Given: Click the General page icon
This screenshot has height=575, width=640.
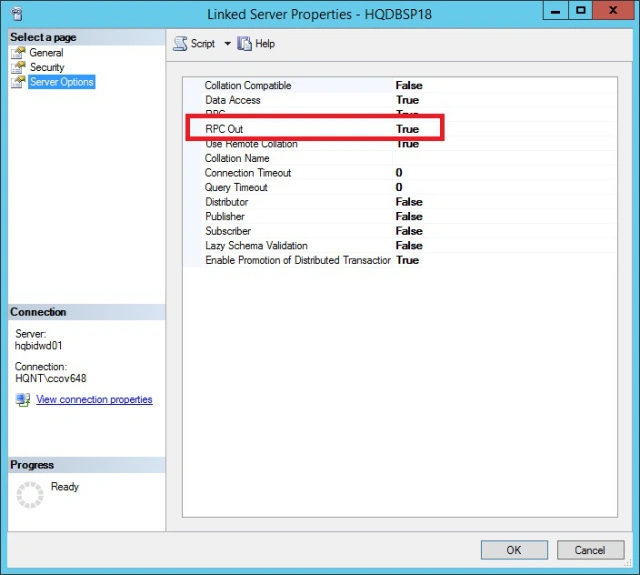Looking at the screenshot, I should pyautogui.click(x=18, y=53).
